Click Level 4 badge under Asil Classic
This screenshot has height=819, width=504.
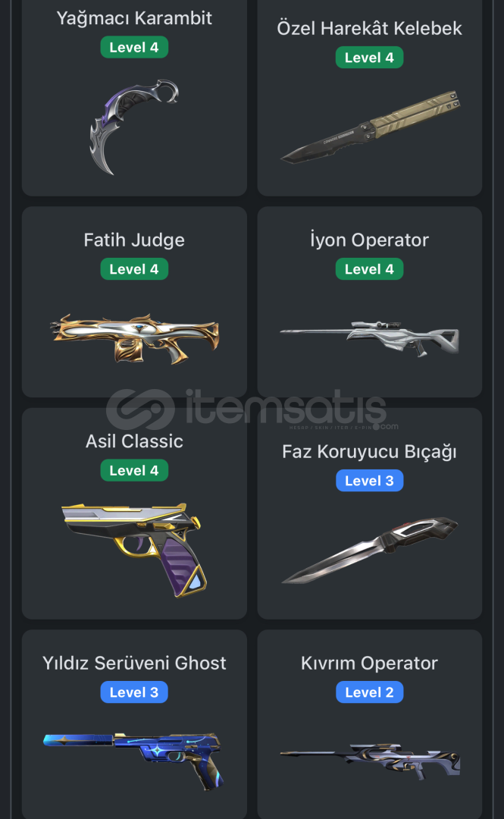point(134,470)
